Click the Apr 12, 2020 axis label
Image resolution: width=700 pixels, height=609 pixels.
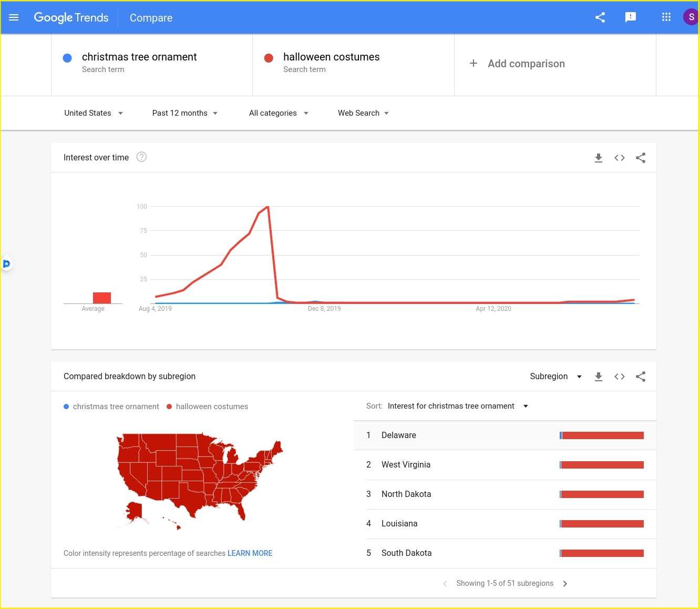click(493, 309)
